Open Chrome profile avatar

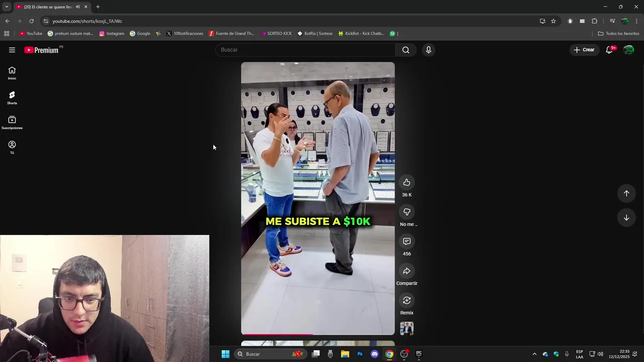tap(624, 21)
